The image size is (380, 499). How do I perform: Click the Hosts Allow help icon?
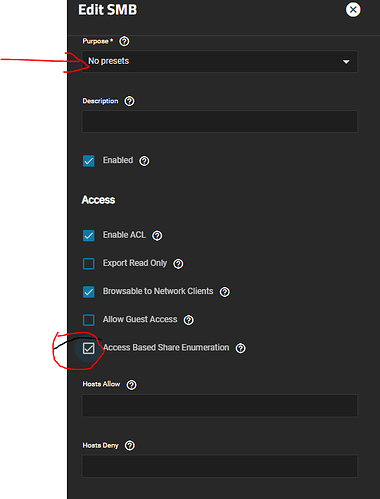point(131,385)
